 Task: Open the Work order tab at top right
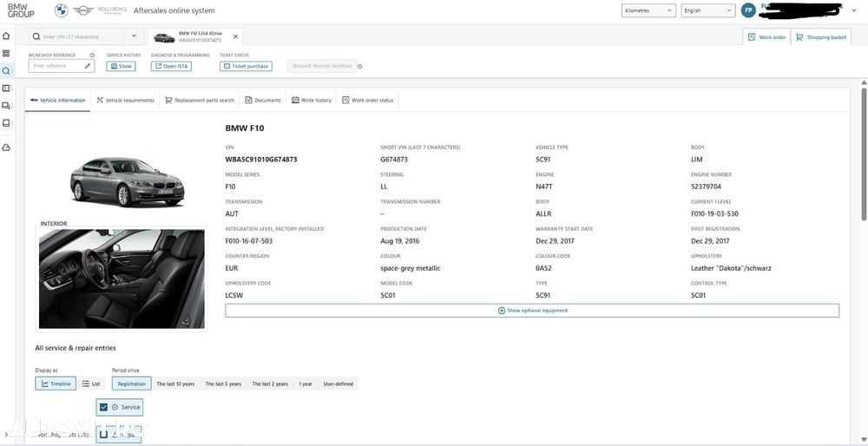coord(766,37)
